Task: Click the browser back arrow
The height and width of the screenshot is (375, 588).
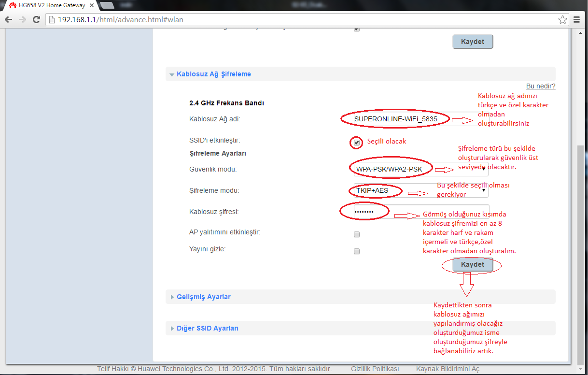Action: tap(9, 20)
